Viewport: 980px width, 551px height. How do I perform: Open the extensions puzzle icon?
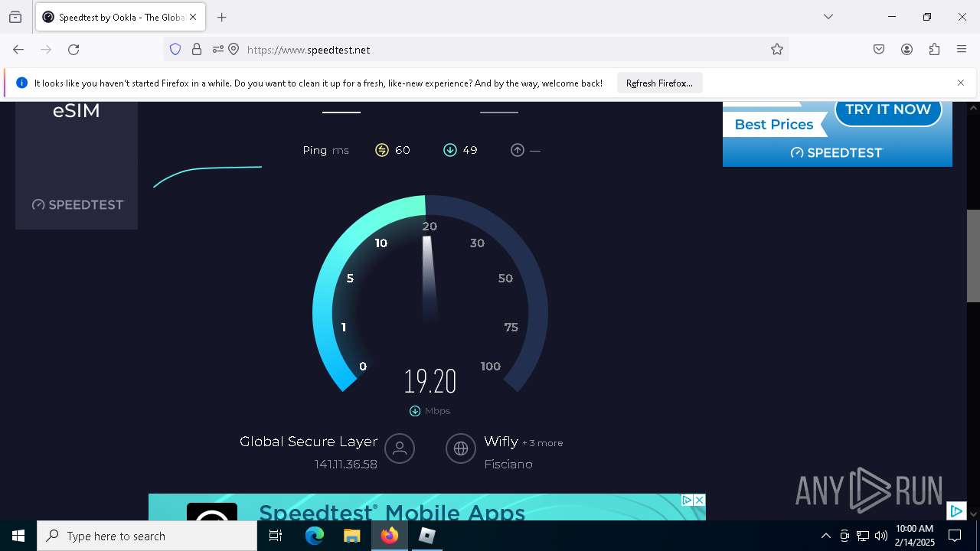click(x=934, y=49)
